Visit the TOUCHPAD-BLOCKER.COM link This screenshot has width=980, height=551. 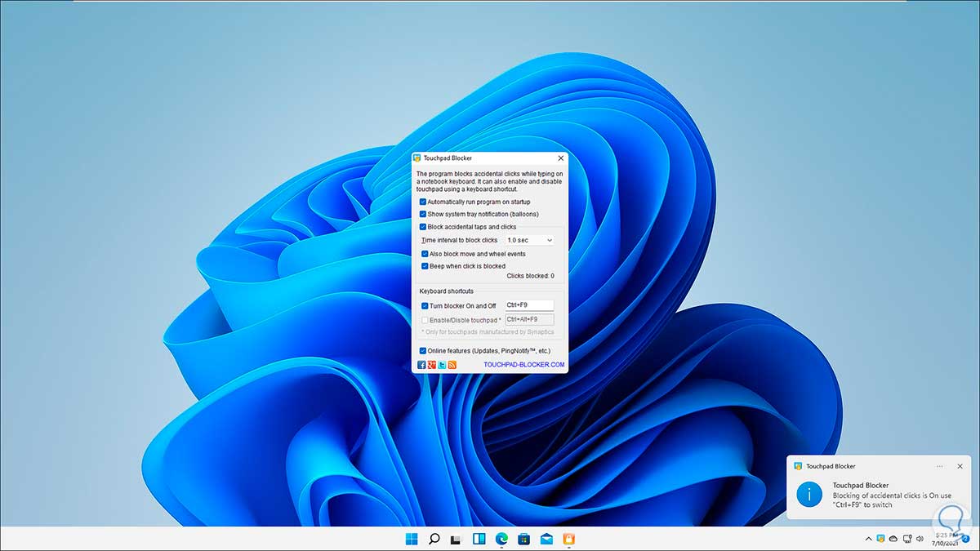pyautogui.click(x=523, y=365)
